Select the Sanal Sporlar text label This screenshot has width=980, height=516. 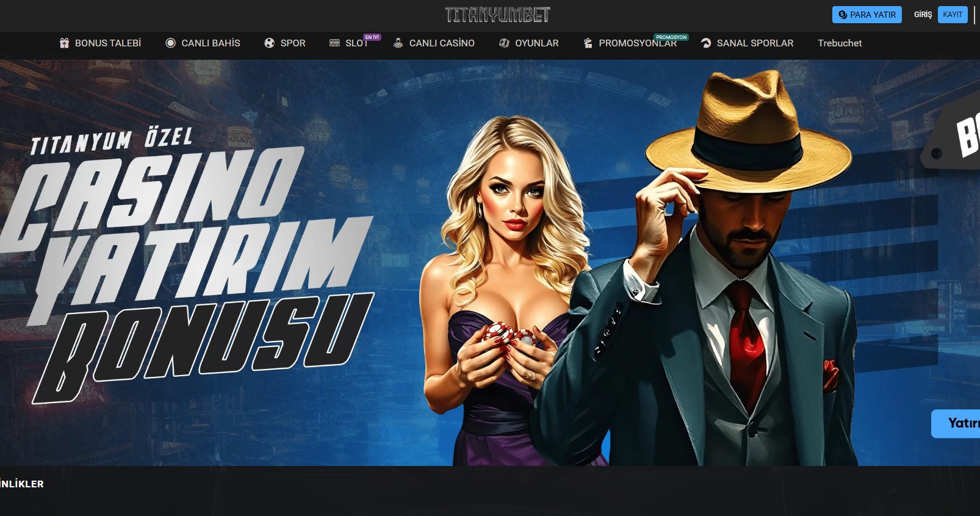tap(755, 43)
